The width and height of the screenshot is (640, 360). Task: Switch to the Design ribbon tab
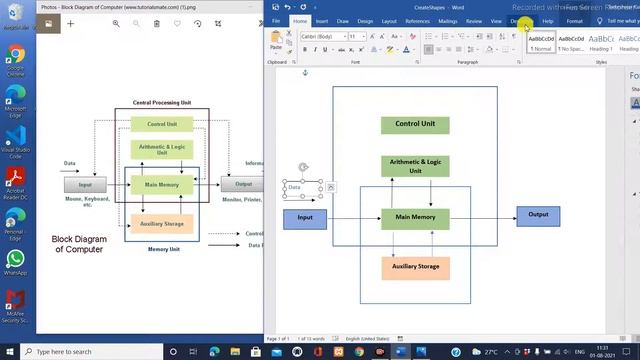[365, 21]
